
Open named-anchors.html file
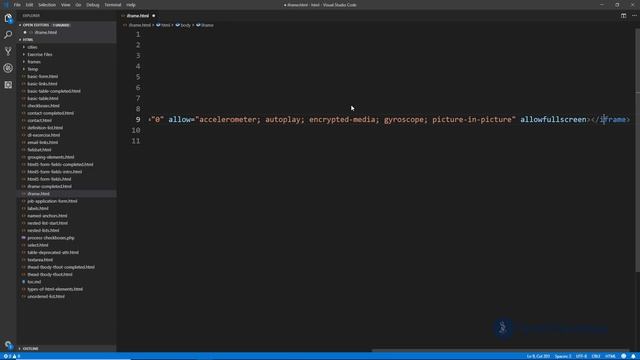click(47, 216)
